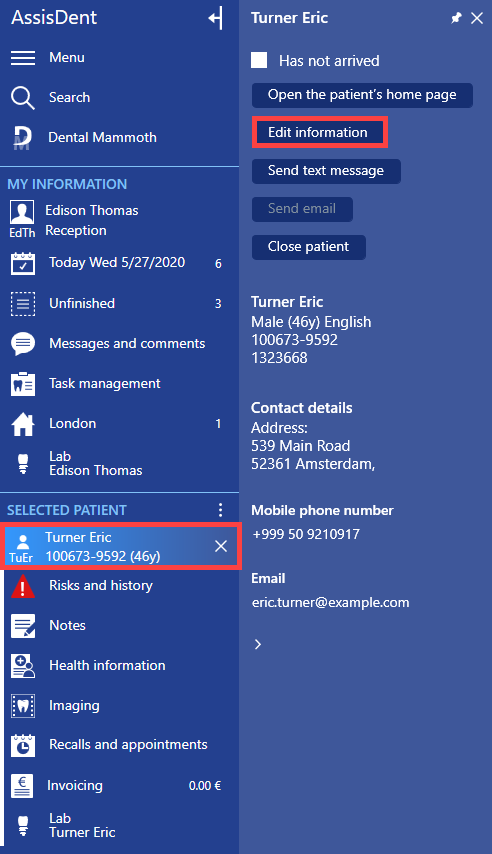492x854 pixels.
Task: Open the Lab Turner Eric implant icon
Action: click(23, 826)
